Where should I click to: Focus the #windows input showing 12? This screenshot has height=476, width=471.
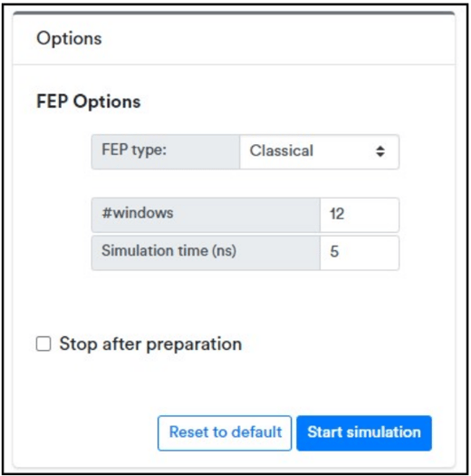click(360, 215)
